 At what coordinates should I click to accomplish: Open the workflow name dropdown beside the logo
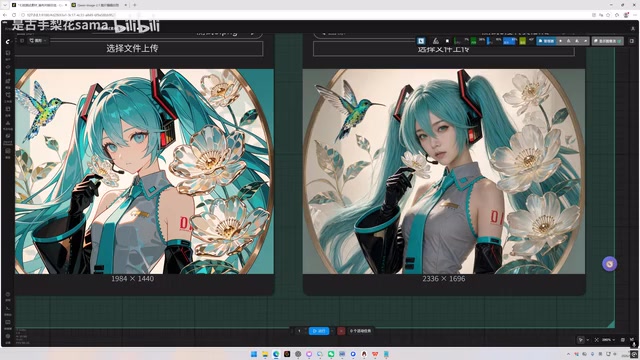pos(38,41)
